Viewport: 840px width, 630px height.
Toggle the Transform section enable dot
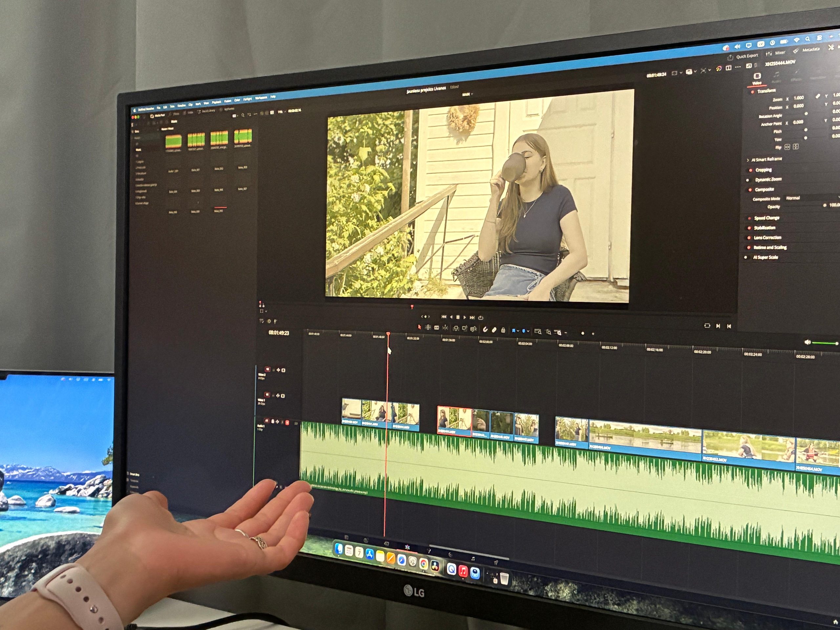pyautogui.click(x=753, y=92)
